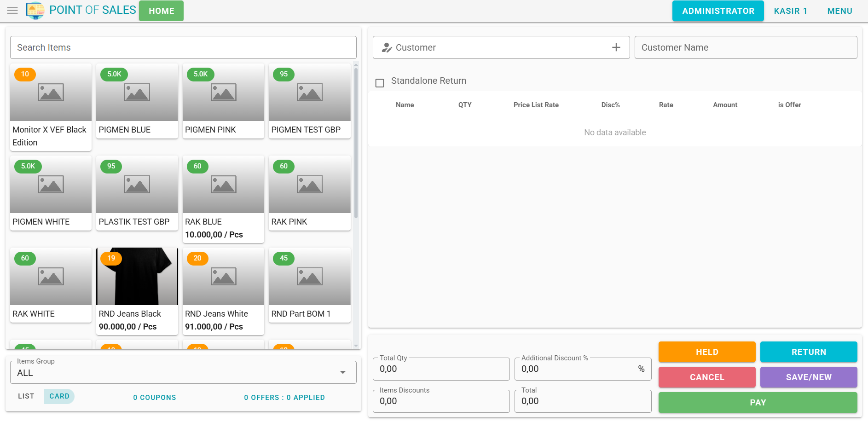
Task: Click the orange 10 stock badge on Monitor X
Action: (25, 74)
